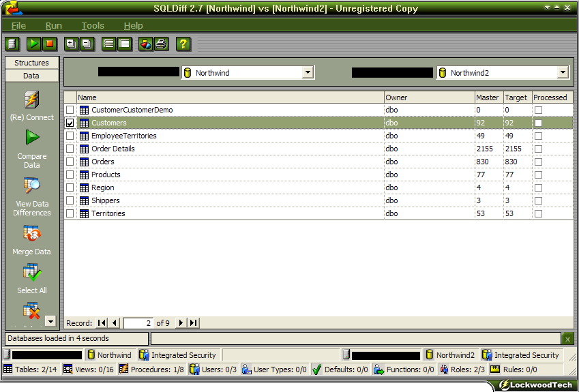Click the Compare Data green arrow icon

pyautogui.click(x=32, y=137)
